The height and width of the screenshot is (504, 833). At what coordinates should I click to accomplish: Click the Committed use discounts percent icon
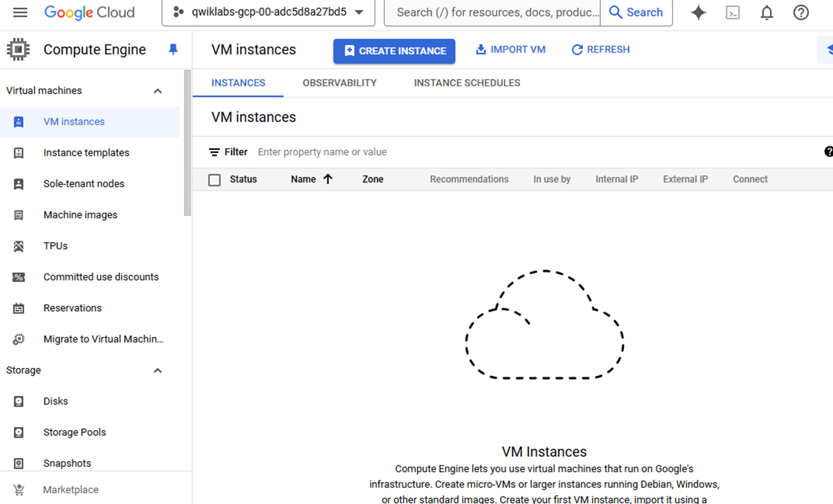tap(18, 277)
